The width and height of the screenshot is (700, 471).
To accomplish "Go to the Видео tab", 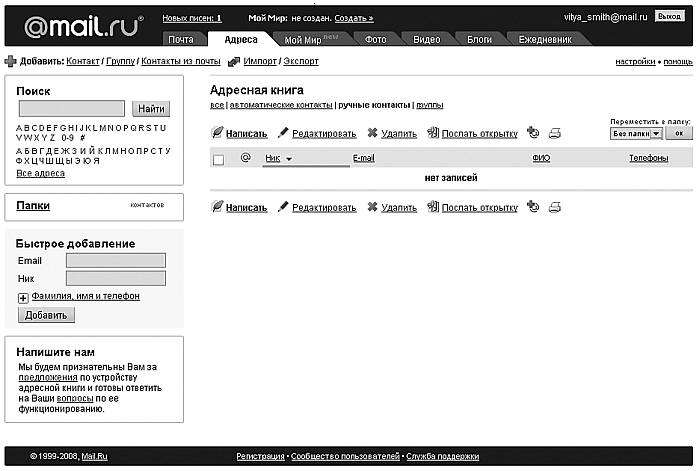I will click(426, 39).
